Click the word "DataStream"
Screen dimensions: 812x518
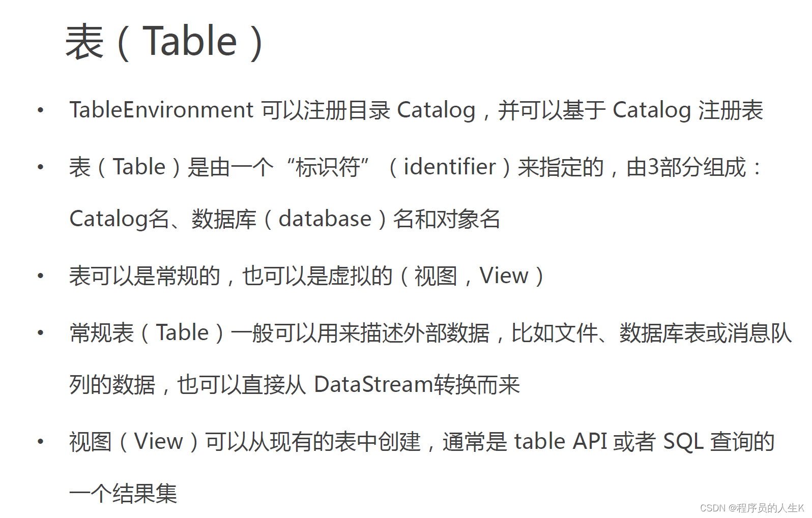tap(373, 384)
